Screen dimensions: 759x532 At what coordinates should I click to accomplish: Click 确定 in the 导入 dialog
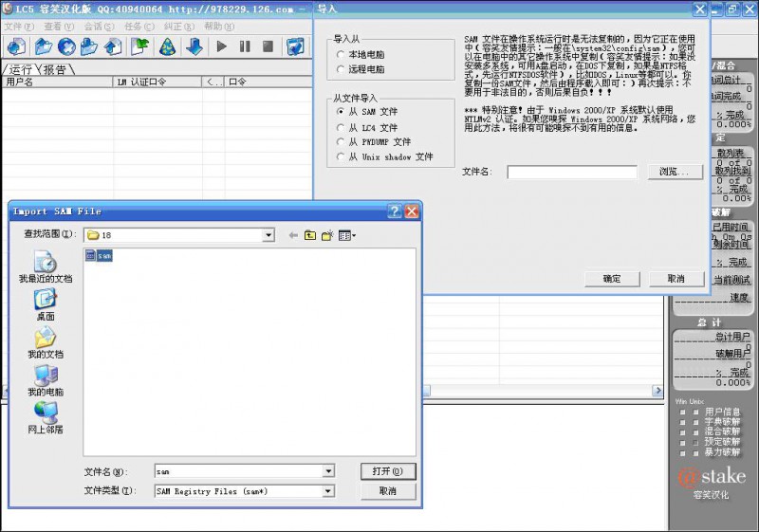[x=612, y=279]
